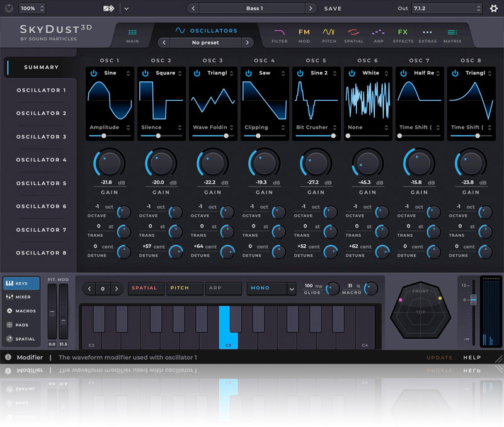Image resolution: width=504 pixels, height=427 pixels.
Task: Click the SAVE button
Action: pyautogui.click(x=333, y=9)
